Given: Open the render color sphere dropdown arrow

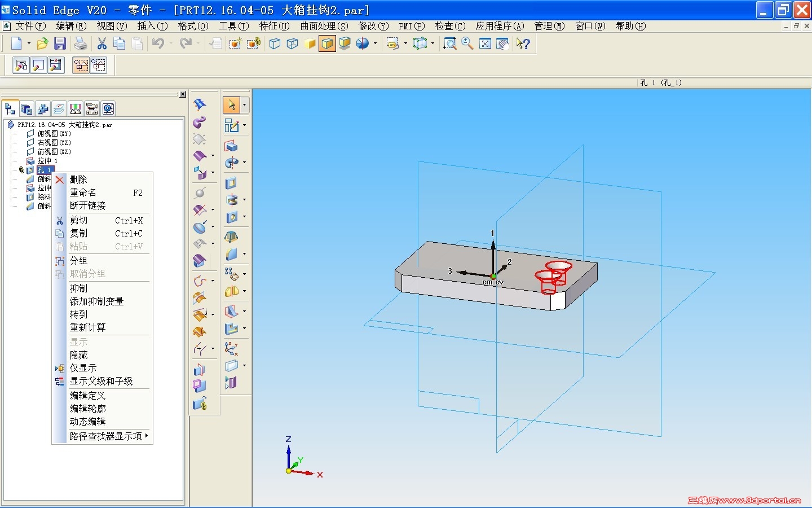Looking at the screenshot, I should 375,43.
